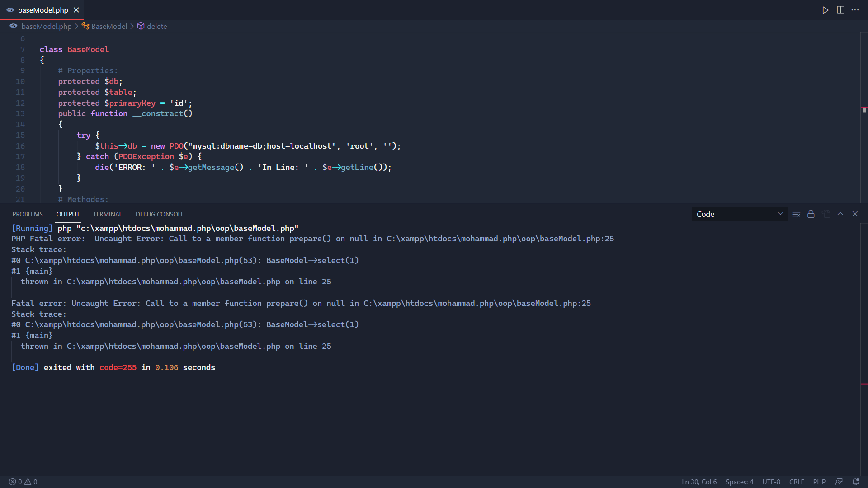Click the '# Methodes:' comment line
The image size is (868, 488).
(x=83, y=199)
